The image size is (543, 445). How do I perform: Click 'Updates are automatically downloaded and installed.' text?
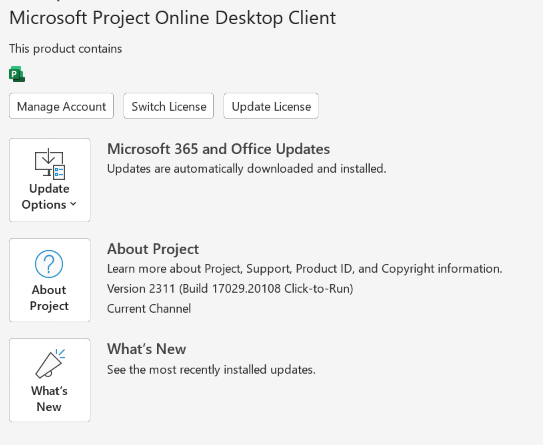coord(247,169)
